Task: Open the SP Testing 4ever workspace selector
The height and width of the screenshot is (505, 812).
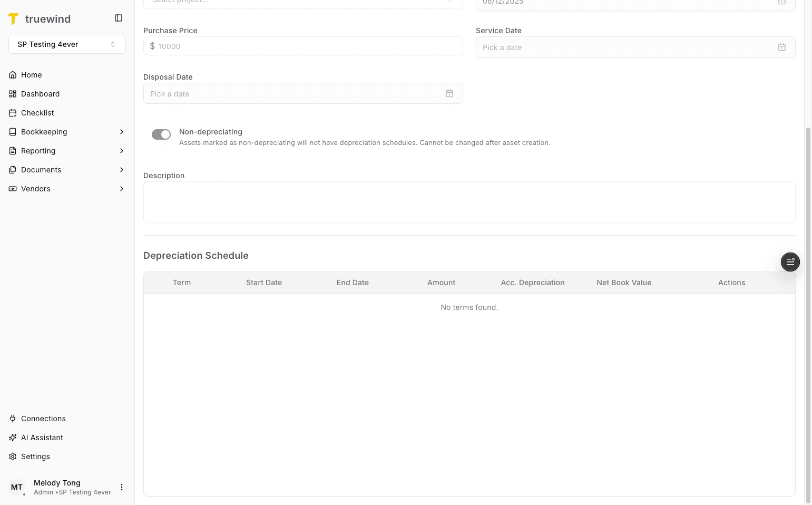Action: (x=67, y=44)
